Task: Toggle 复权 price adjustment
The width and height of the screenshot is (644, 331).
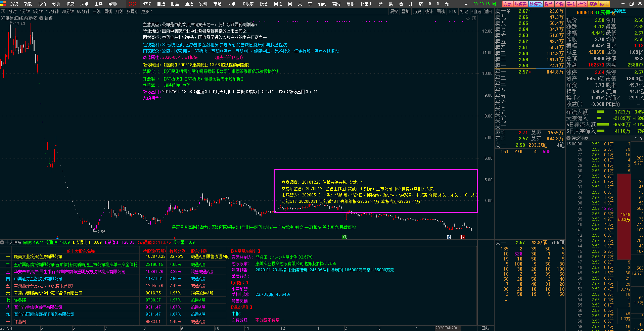Action: [394, 11]
